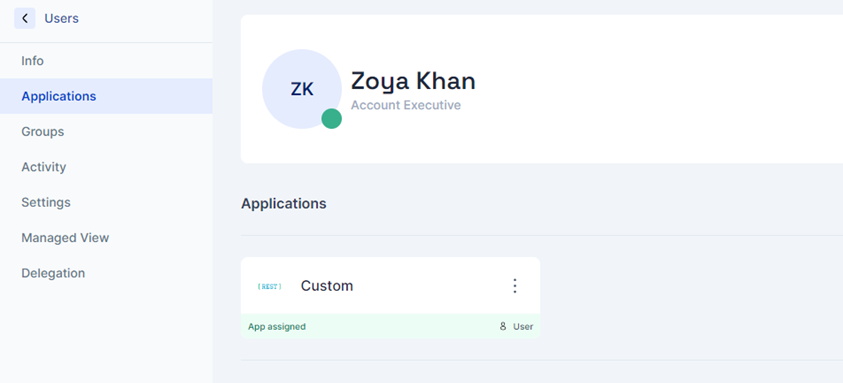843x383 pixels.
Task: Open the Custom app three-dot menu
Action: click(515, 286)
